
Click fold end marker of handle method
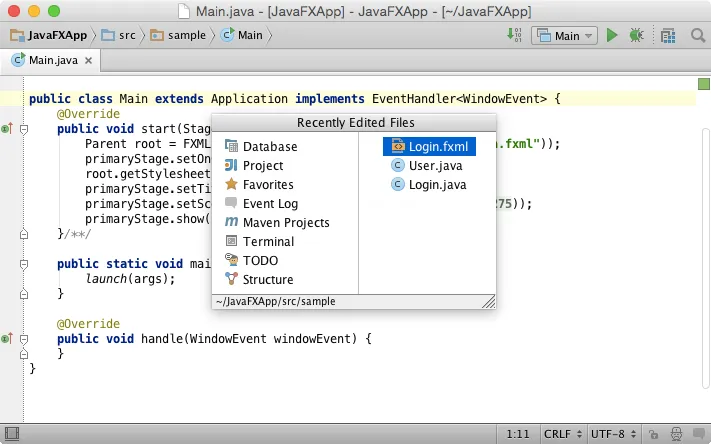(24, 354)
